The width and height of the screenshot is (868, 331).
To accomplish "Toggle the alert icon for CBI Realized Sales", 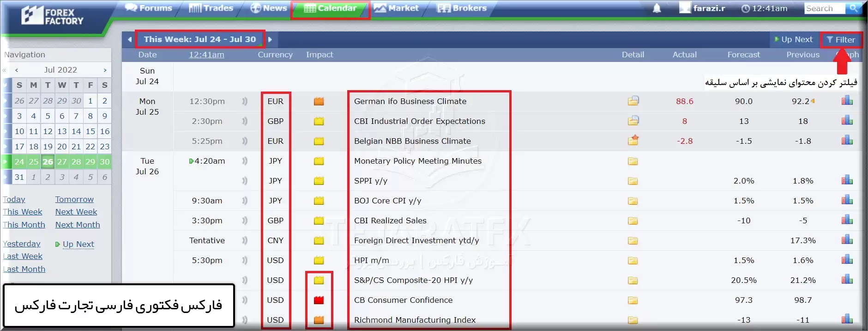I will coord(245,221).
